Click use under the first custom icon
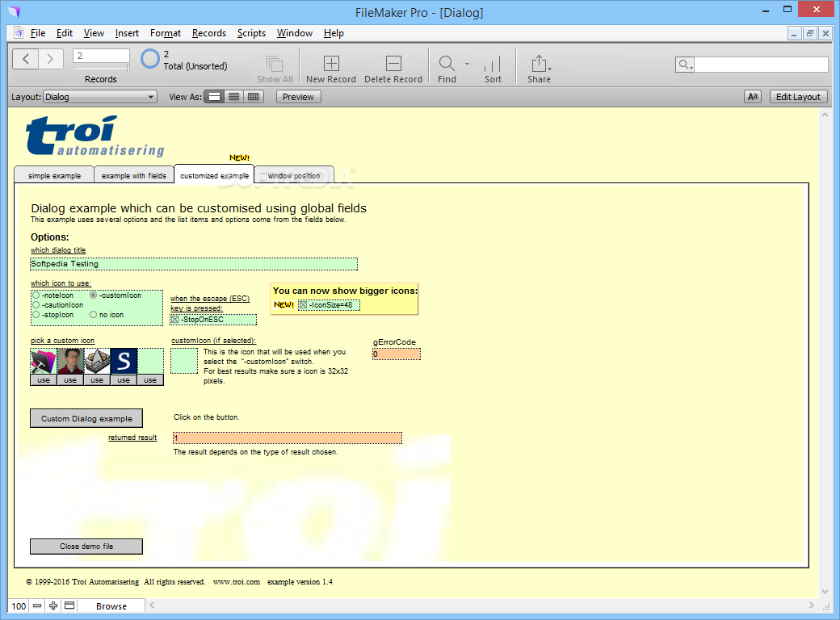 point(44,380)
